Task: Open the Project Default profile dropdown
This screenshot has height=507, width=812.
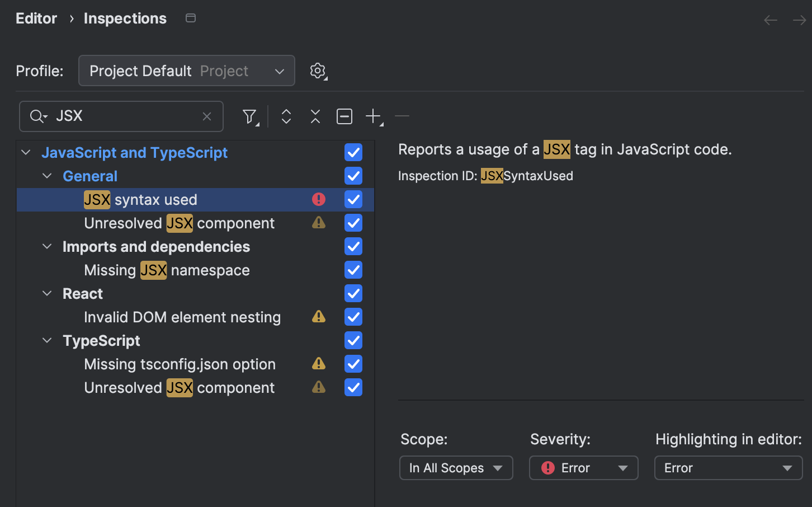Action: (186, 71)
